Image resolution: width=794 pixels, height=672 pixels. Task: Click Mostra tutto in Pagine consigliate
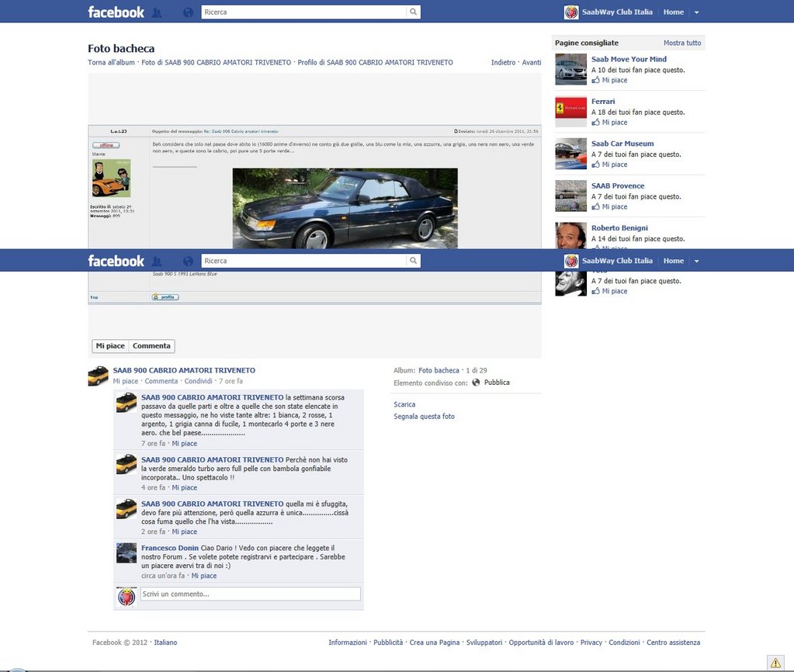682,43
